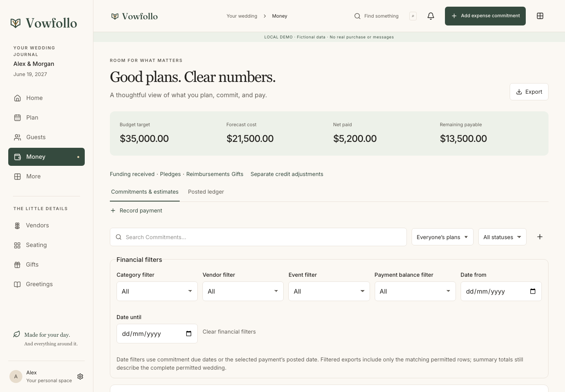Open the Seating layout icon
This screenshot has height=392, width=565.
17,245
